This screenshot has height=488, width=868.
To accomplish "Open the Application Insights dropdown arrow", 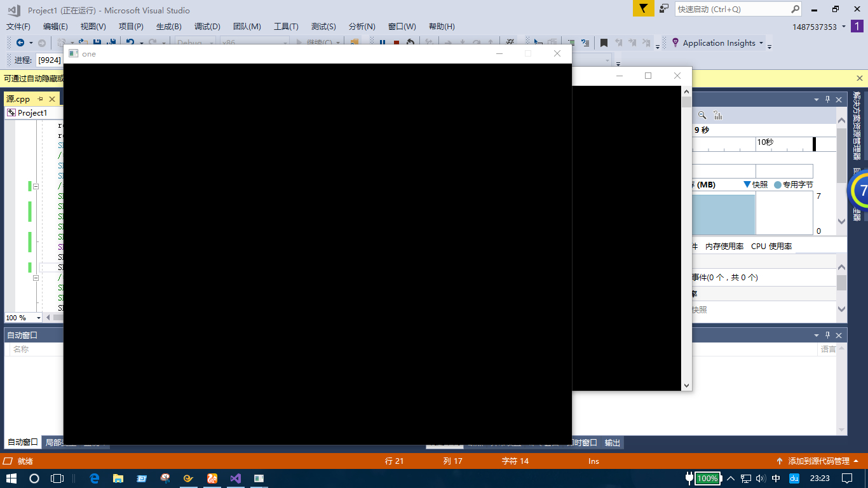I will pos(760,43).
